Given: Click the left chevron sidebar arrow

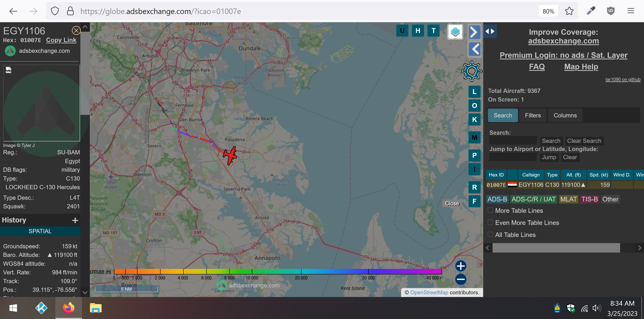Looking at the screenshot, I should pyautogui.click(x=474, y=49).
